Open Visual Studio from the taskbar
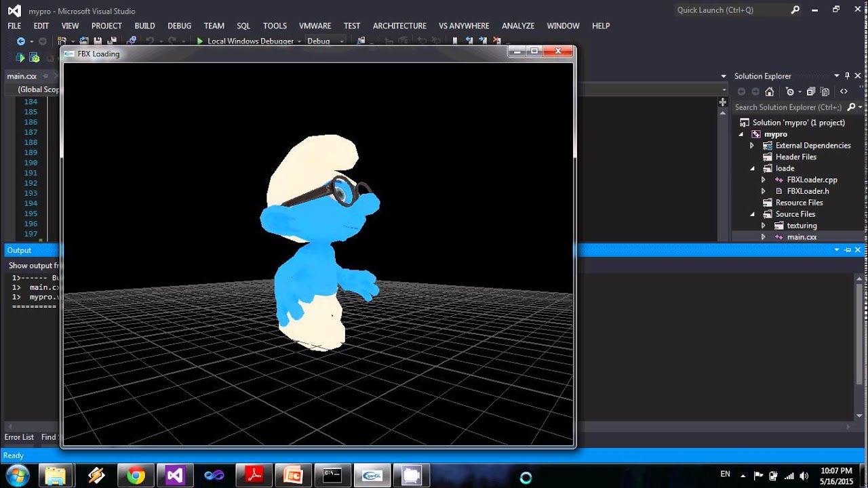Viewport: 868px width, 488px height. (x=175, y=476)
